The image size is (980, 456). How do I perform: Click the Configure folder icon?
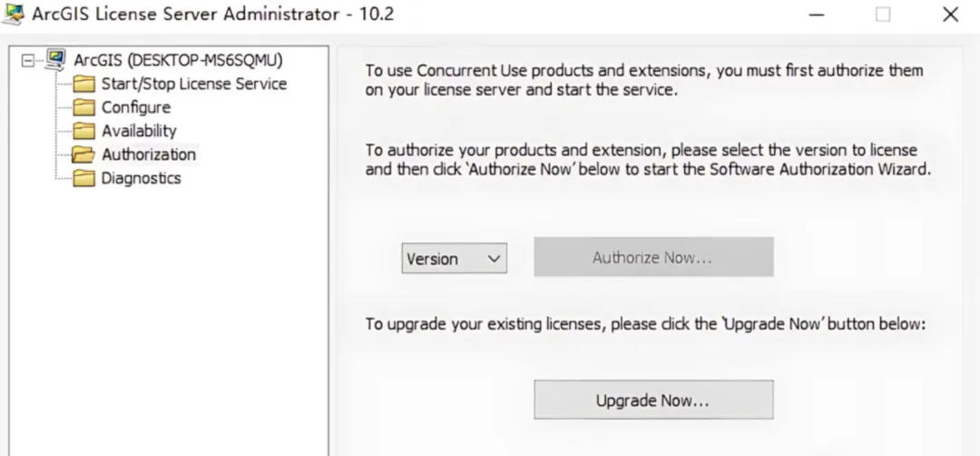pos(84,107)
